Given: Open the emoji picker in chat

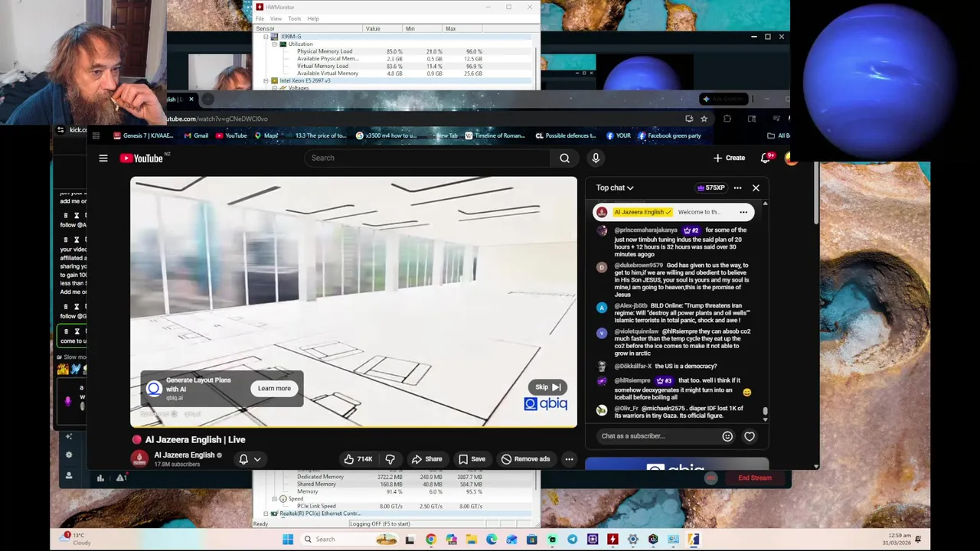Looking at the screenshot, I should [727, 436].
